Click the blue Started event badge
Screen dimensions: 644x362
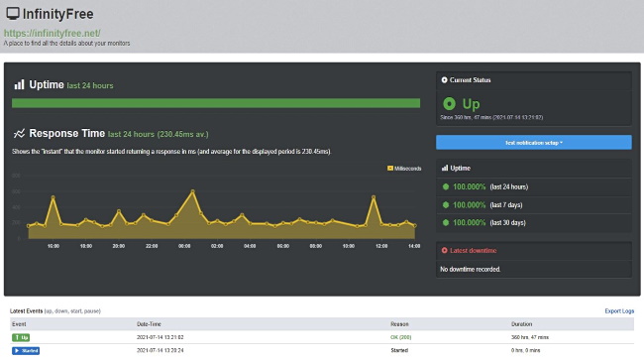pos(26,350)
